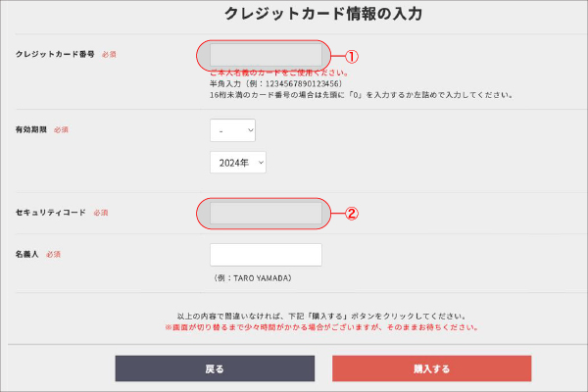Focus the security code input field
The image size is (588, 392).
pyautogui.click(x=265, y=212)
